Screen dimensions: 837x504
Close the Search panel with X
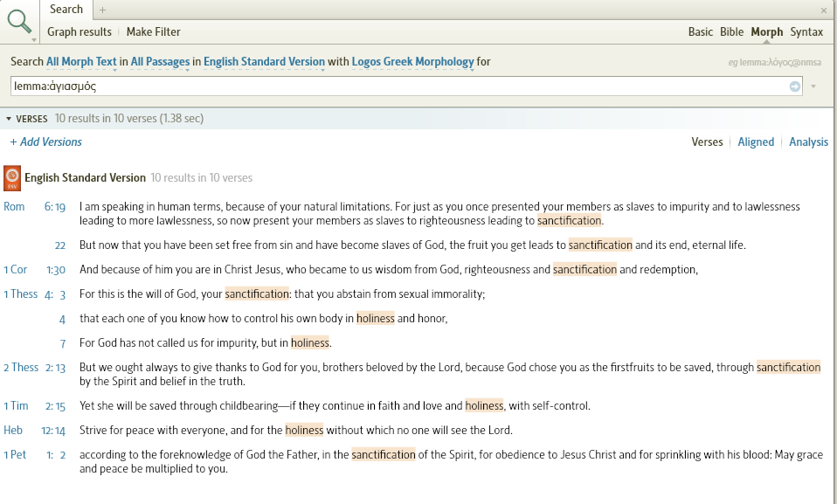(x=824, y=10)
